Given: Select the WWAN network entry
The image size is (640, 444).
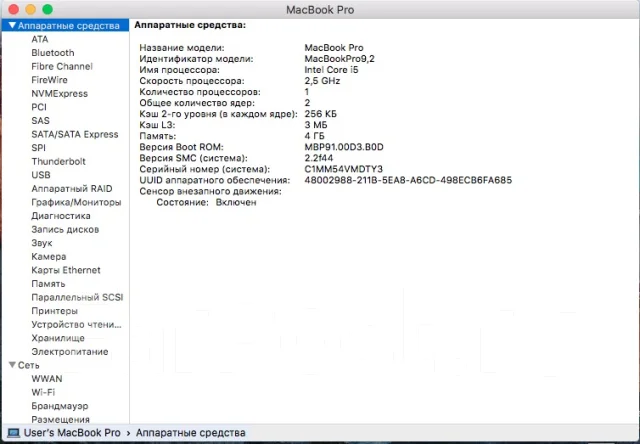Looking at the screenshot, I should 47,379.
